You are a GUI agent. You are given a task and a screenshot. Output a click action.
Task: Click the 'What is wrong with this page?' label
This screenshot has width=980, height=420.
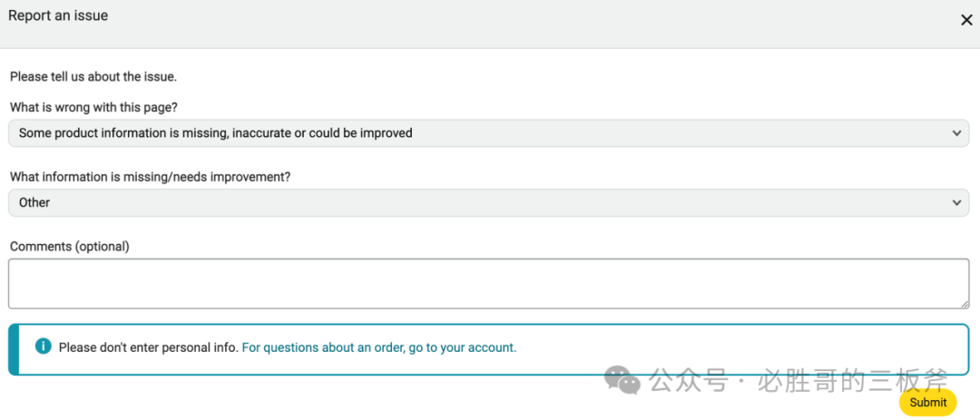(93, 108)
